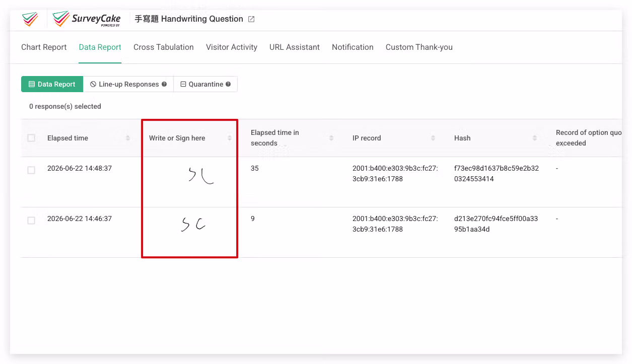Sort by Write or Sign here column arrows

pyautogui.click(x=230, y=138)
